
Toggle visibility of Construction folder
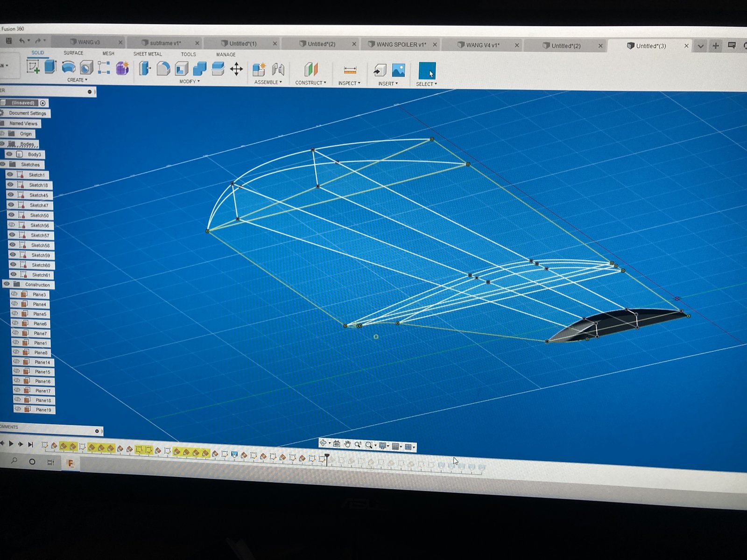click(x=7, y=284)
